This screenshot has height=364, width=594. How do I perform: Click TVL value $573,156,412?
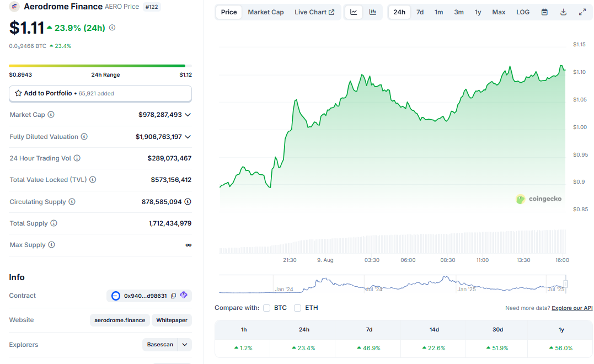click(171, 180)
